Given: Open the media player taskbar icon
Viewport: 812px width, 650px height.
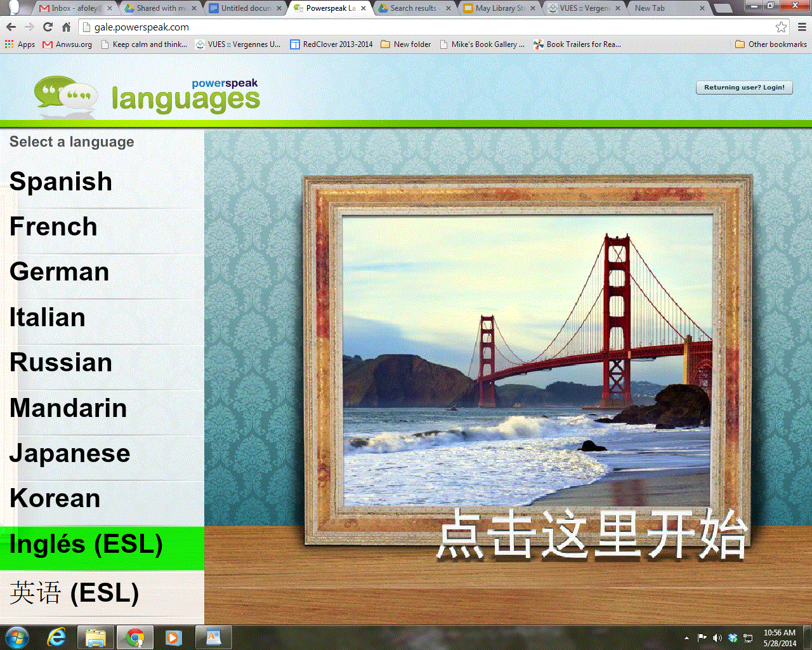Looking at the screenshot, I should [x=173, y=637].
